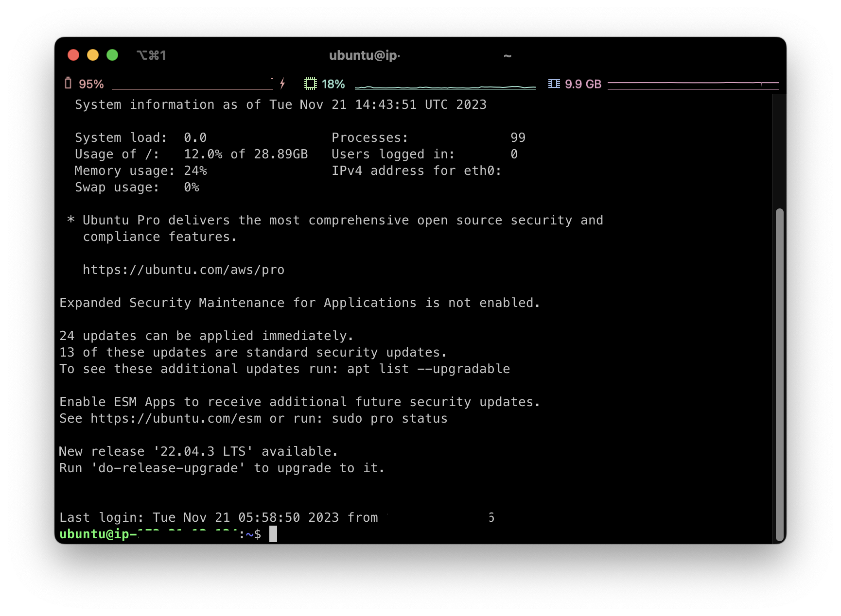Open the https://ubuntu.com/aws/pro URL
This screenshot has width=841, height=616.
pyautogui.click(x=183, y=270)
